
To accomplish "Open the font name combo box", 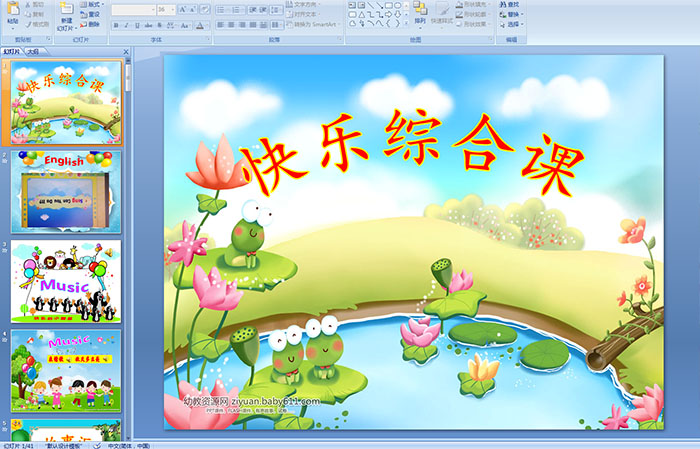I will pos(133,9).
